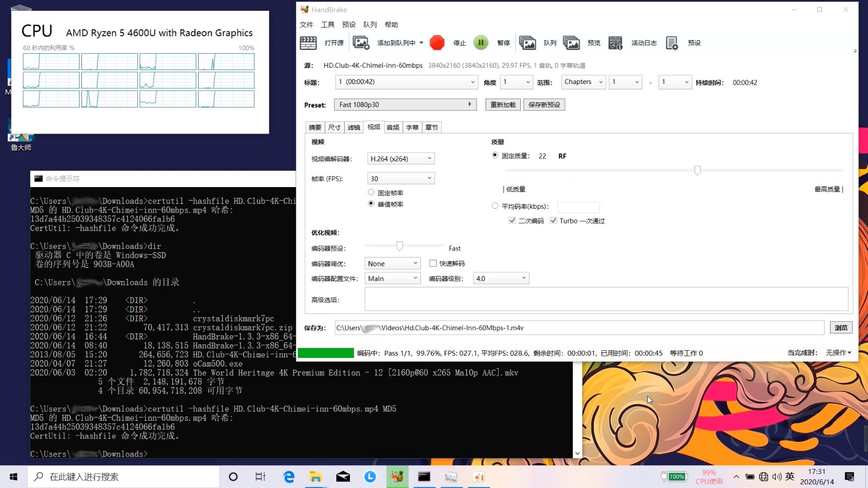Click the Windows taskbar search box
The image size is (868, 488).
click(124, 477)
